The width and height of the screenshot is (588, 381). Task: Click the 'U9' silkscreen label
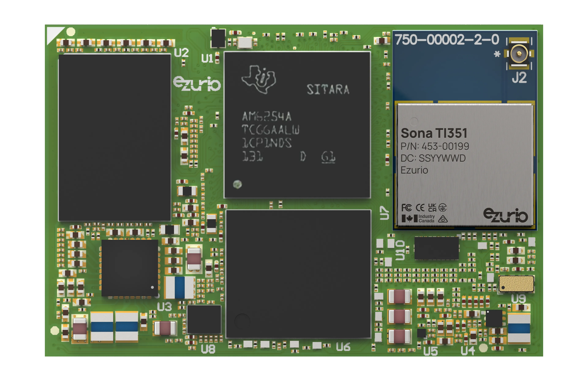[x=519, y=298]
